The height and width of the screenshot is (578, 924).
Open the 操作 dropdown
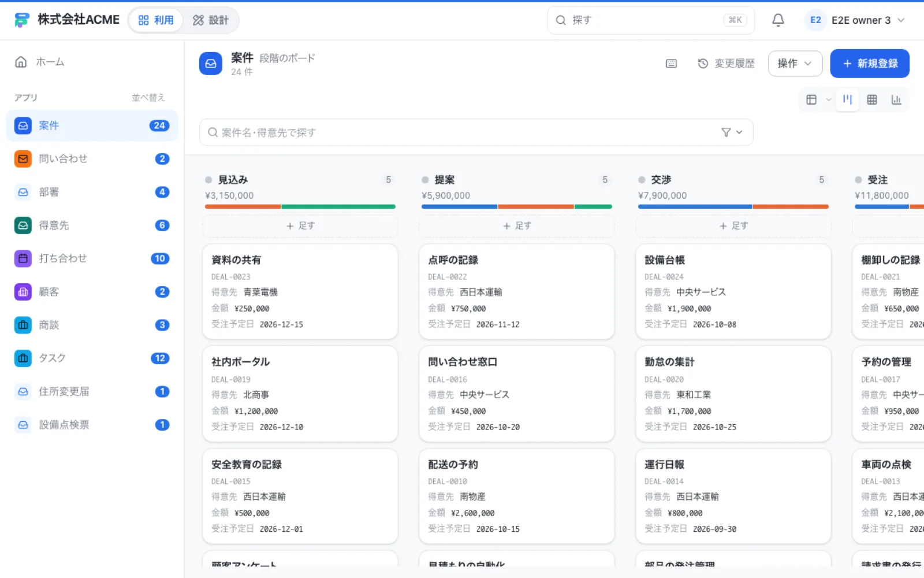(795, 64)
